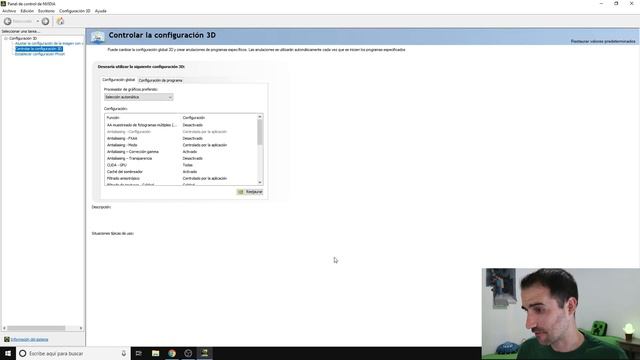The image size is (640, 360).
Task: Select the Ajustar la configuración de la imagen task
Action: (x=49, y=43)
